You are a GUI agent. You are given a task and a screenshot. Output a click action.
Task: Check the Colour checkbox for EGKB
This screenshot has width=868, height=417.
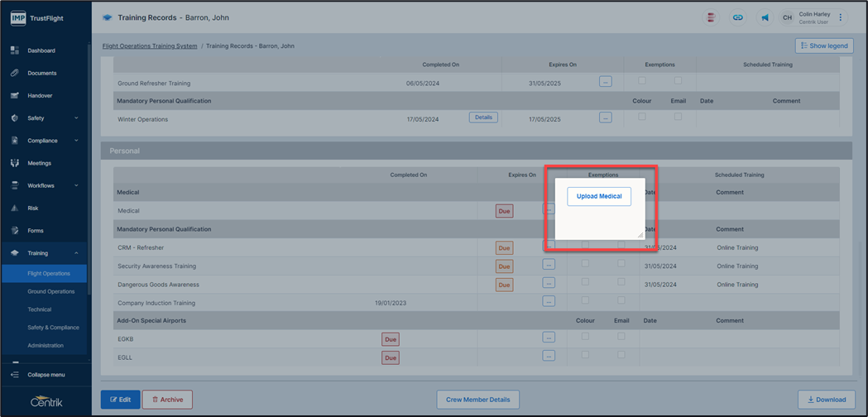tap(585, 337)
